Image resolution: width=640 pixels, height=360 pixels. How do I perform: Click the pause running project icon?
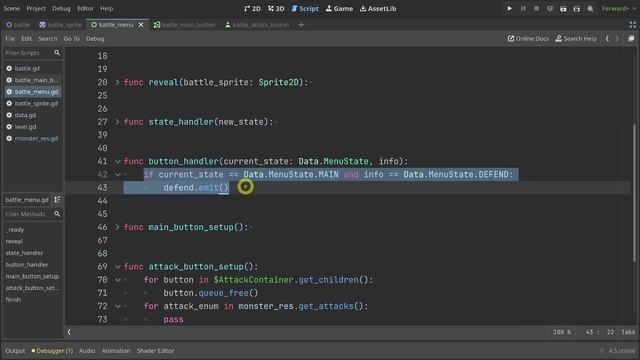[x=523, y=9]
